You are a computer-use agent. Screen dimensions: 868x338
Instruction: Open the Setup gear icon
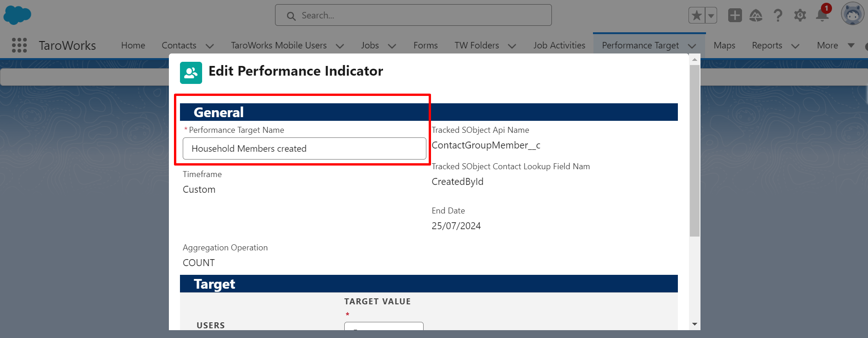point(800,16)
